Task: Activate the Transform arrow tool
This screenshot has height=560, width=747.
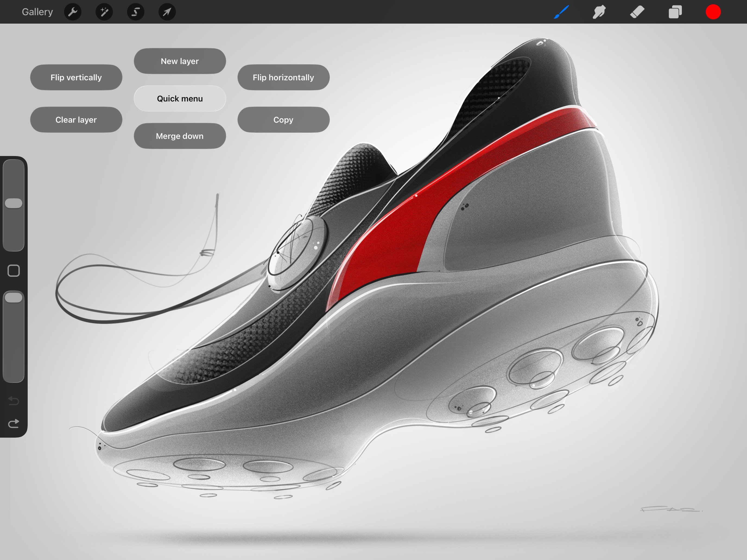Action: [x=167, y=12]
